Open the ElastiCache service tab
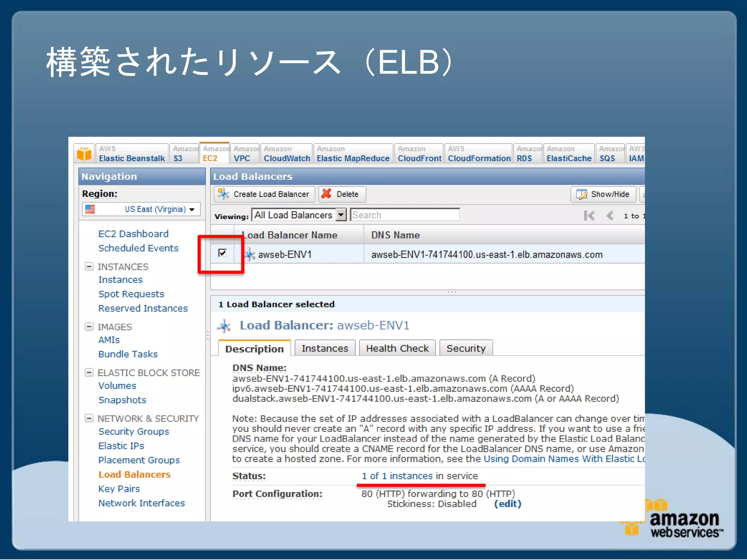This screenshot has width=747, height=560. click(569, 153)
